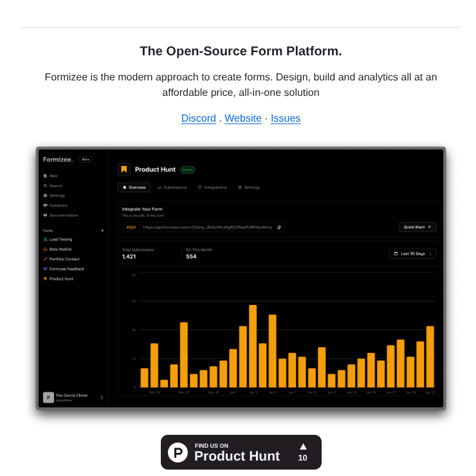Select the Overview tab
This screenshot has height=476, width=476.
click(134, 187)
